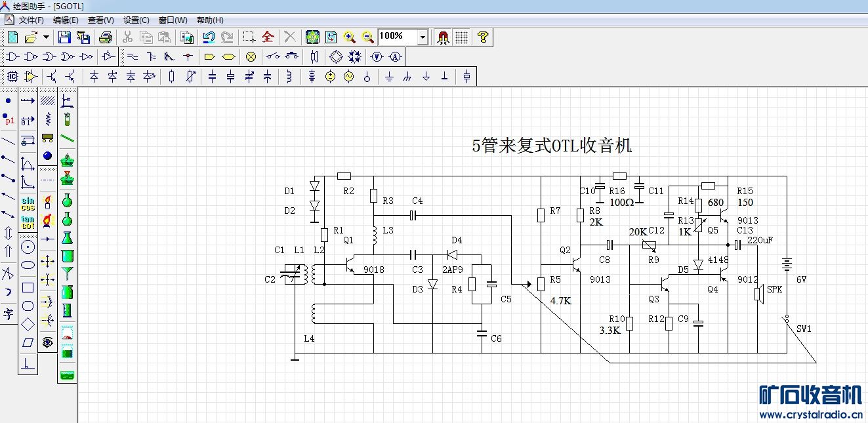Click the eye icon in tool palette
Screen dimensions: 868x423
pyautogui.click(x=47, y=342)
